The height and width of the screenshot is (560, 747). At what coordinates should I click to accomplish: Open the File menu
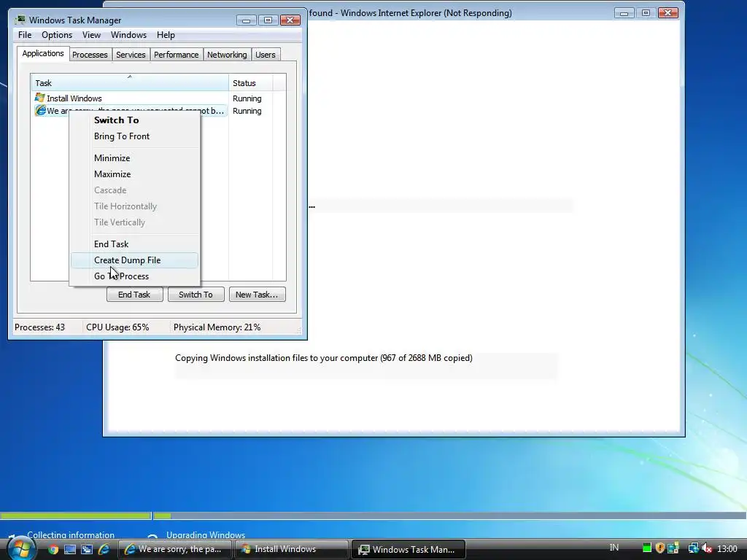(25, 35)
